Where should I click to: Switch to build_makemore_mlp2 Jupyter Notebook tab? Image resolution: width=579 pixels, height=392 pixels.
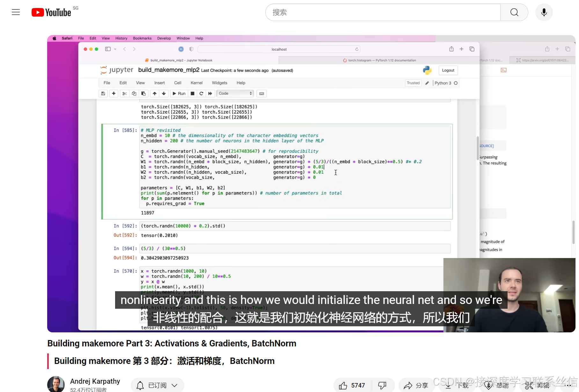pyautogui.click(x=179, y=60)
